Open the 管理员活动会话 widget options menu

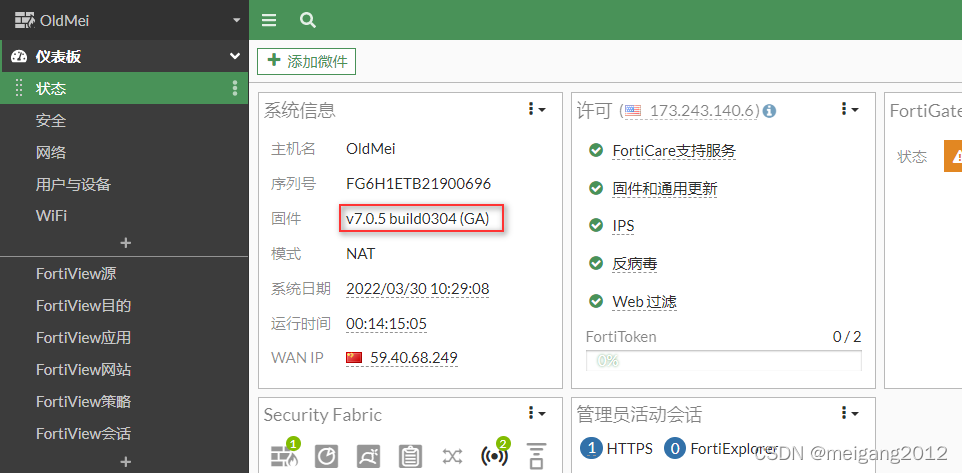tap(850, 413)
